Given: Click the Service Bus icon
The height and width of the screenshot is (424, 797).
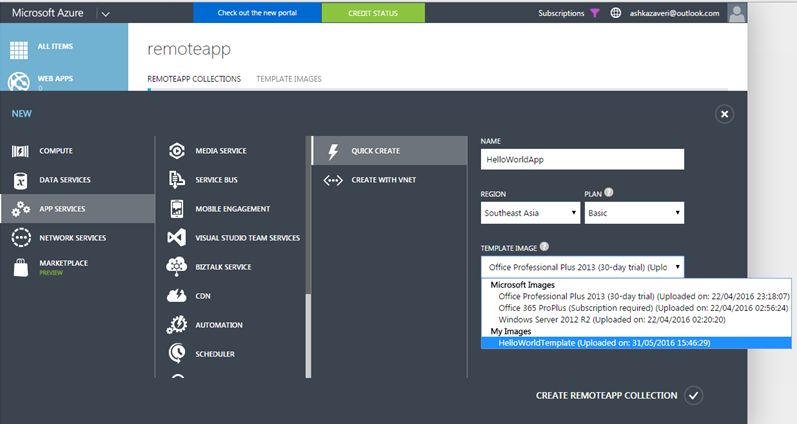Looking at the screenshot, I should (177, 180).
